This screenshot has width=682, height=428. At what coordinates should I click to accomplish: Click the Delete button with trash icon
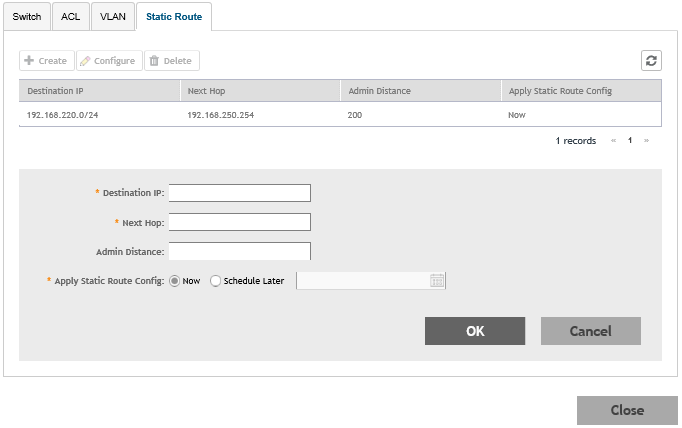click(171, 61)
